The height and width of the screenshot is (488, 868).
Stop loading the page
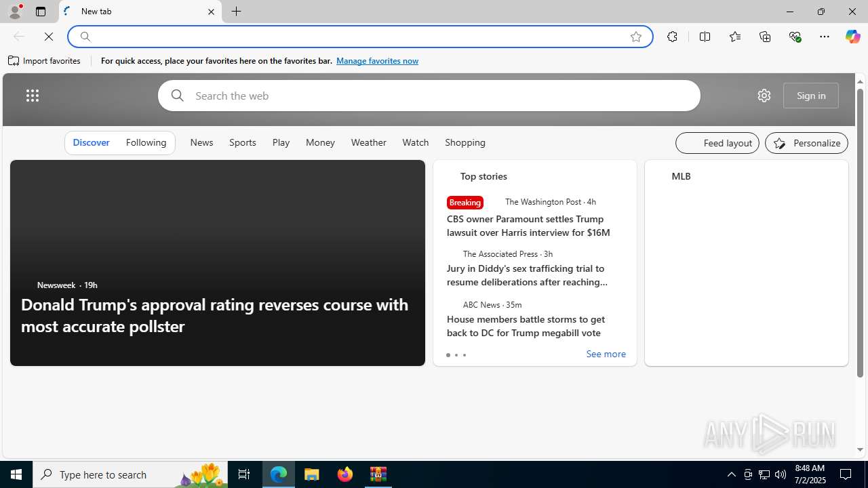[49, 37]
